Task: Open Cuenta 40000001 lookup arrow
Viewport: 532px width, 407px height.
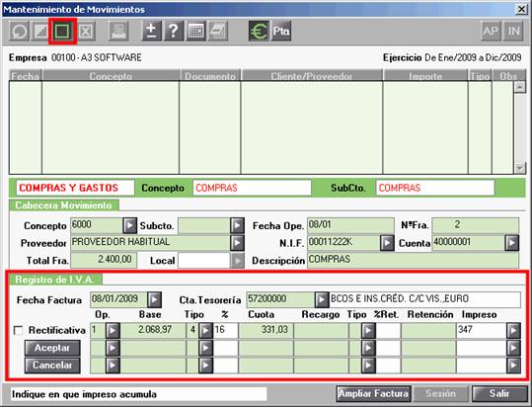Action: point(511,243)
